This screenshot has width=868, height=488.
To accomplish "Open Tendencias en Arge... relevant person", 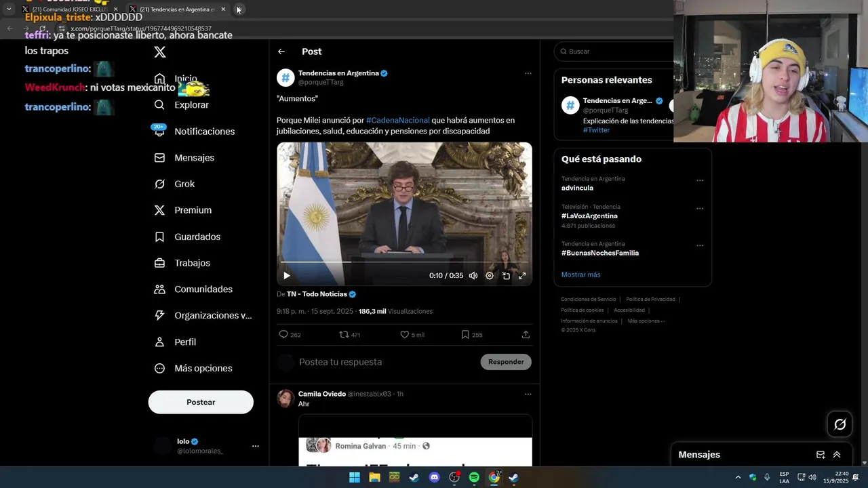I will [617, 101].
